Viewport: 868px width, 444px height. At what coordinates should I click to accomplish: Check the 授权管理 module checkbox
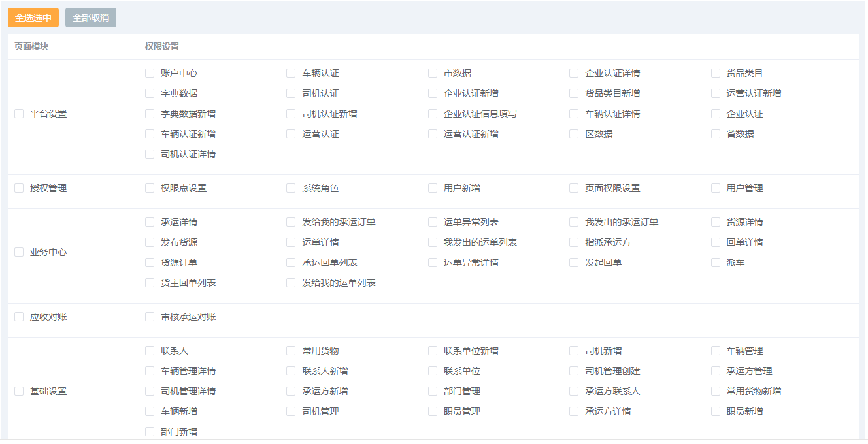tap(19, 188)
